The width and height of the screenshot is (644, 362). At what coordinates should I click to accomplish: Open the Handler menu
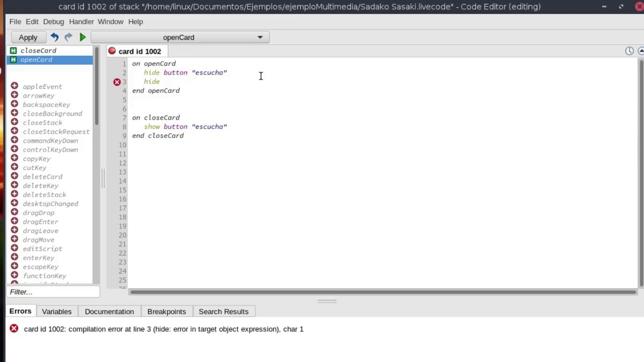click(81, 22)
